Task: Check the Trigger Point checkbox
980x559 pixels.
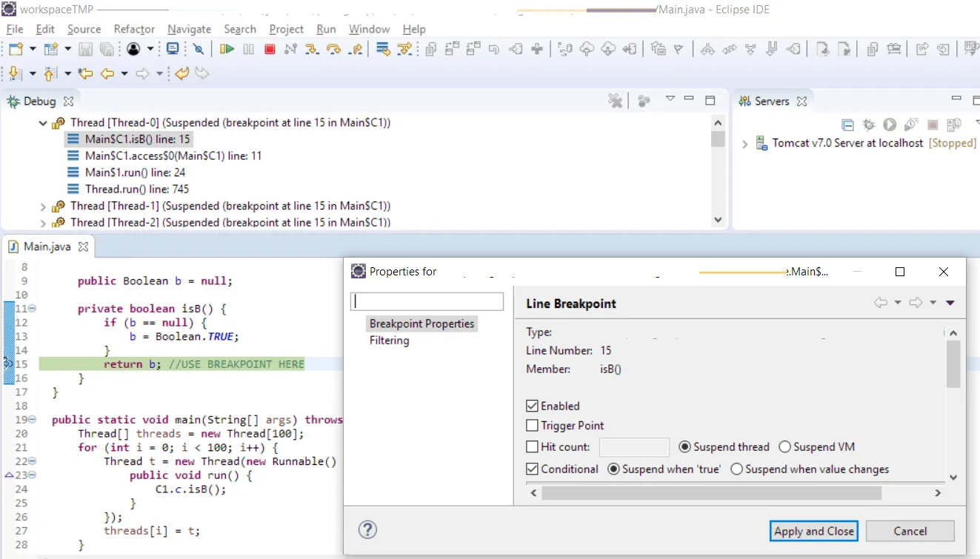Action: (532, 426)
